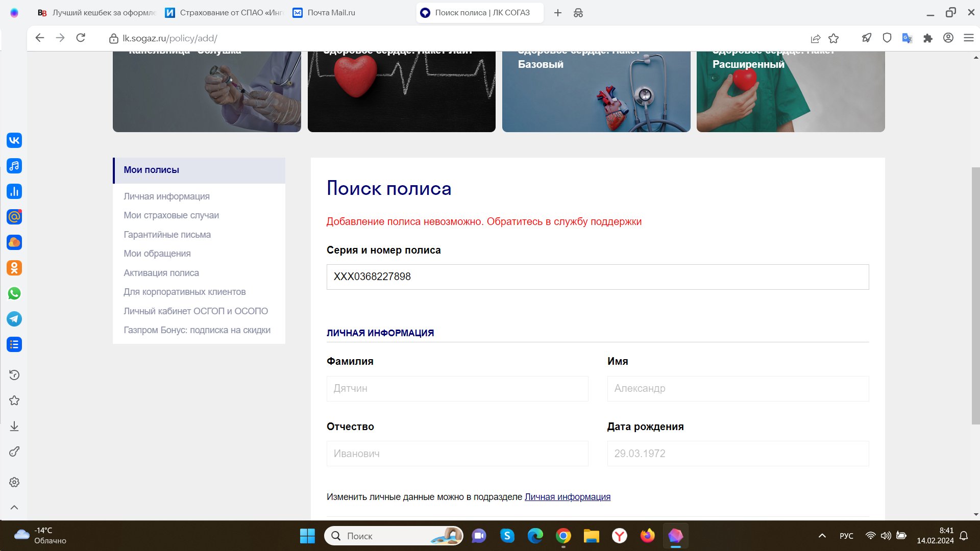Reload the current page
The image size is (980, 551).
click(x=81, y=38)
